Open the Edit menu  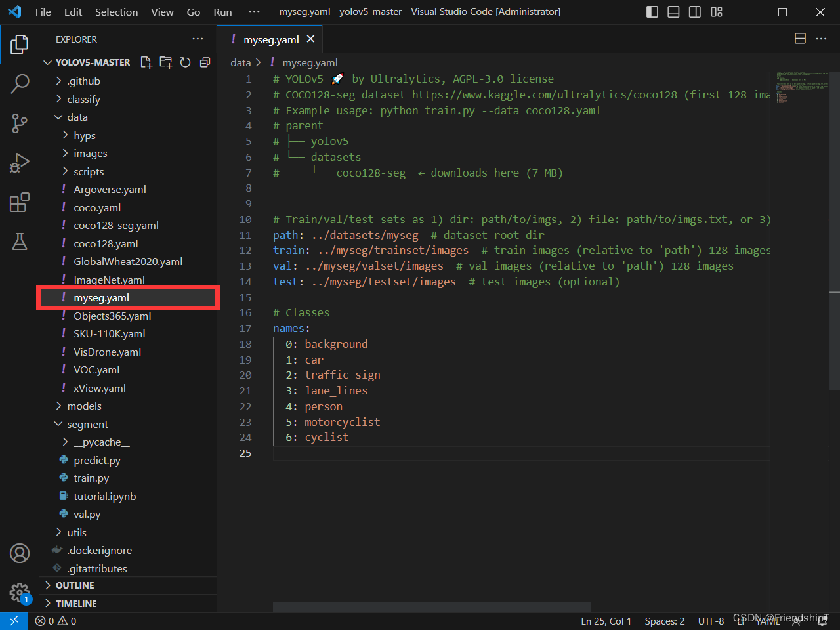(x=73, y=12)
